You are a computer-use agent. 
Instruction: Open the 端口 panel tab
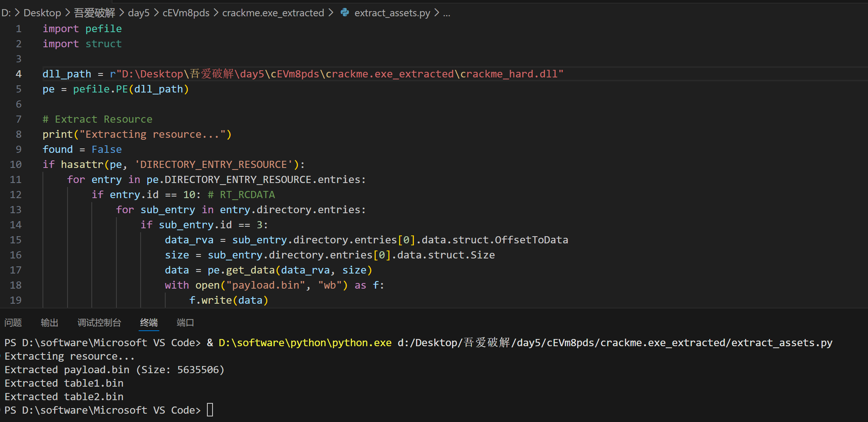[x=185, y=323]
